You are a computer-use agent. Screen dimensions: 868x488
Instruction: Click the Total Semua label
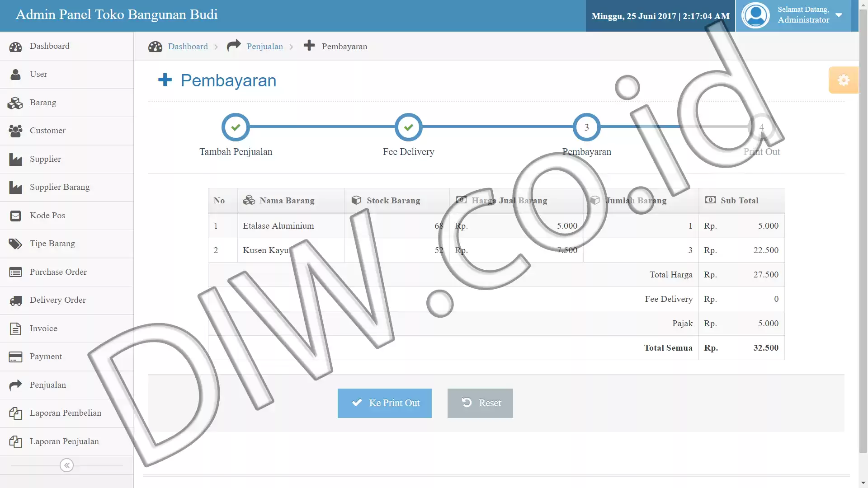[x=668, y=348]
